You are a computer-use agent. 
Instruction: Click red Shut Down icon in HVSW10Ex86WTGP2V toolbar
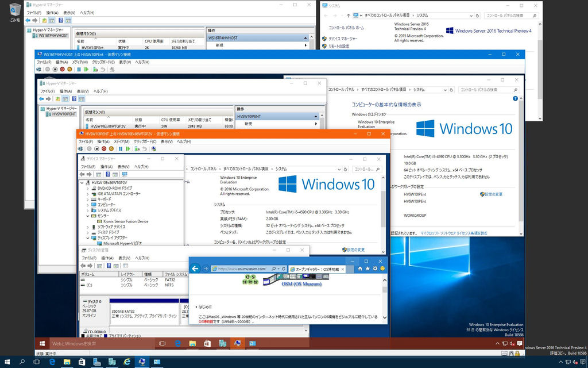pyautogui.click(x=104, y=149)
